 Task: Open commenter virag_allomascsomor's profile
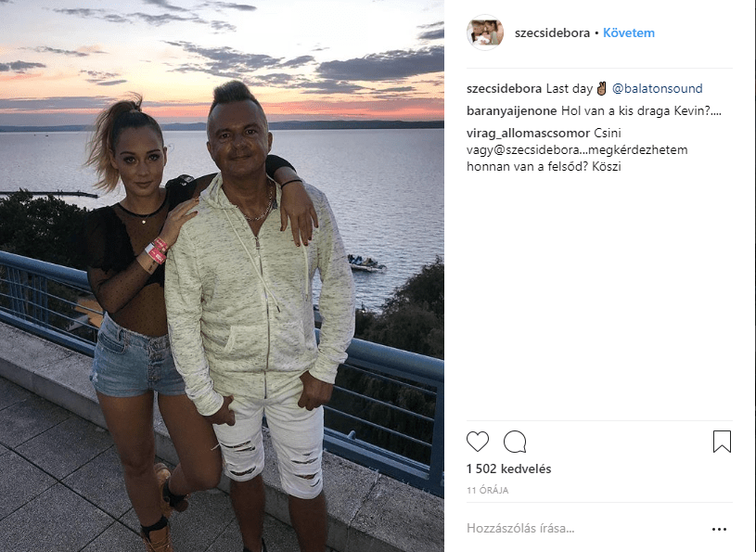[528, 133]
